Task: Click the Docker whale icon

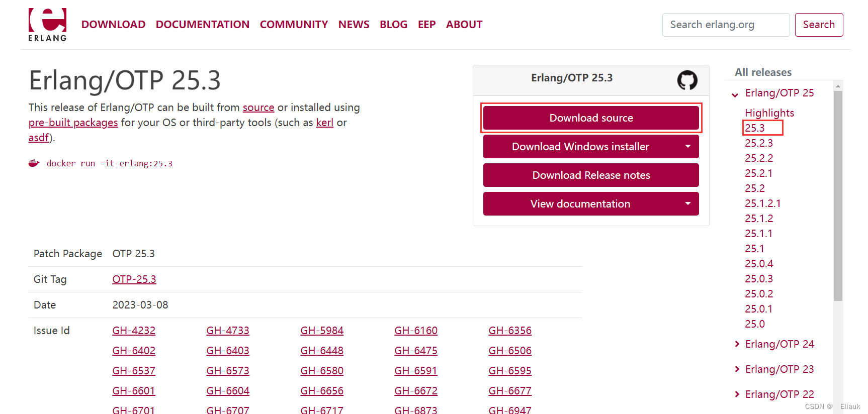Action: coord(34,163)
